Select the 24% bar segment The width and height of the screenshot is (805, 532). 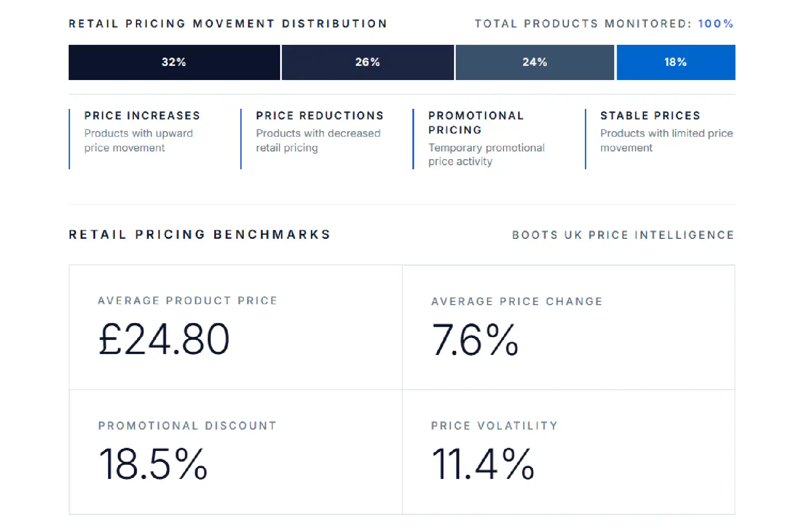coord(535,62)
